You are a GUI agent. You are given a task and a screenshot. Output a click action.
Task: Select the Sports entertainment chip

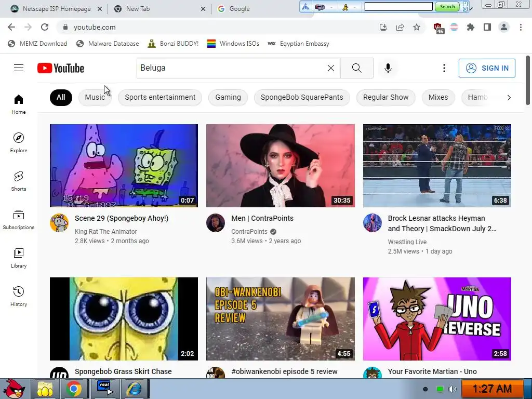pyautogui.click(x=160, y=97)
